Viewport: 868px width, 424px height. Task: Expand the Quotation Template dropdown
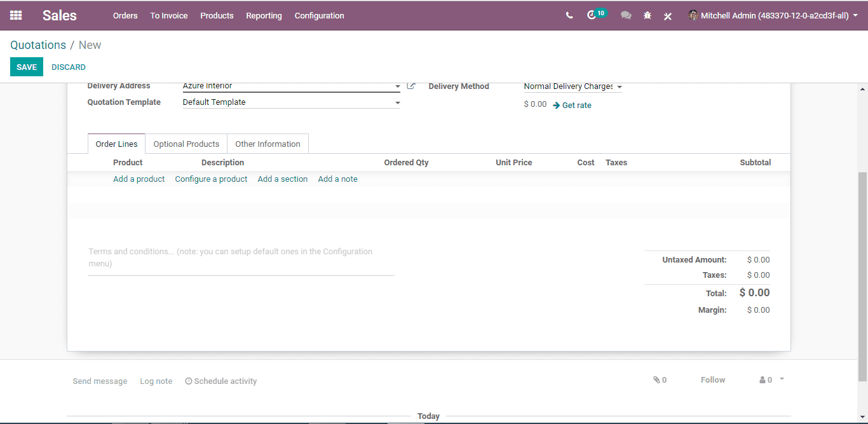tap(292, 102)
